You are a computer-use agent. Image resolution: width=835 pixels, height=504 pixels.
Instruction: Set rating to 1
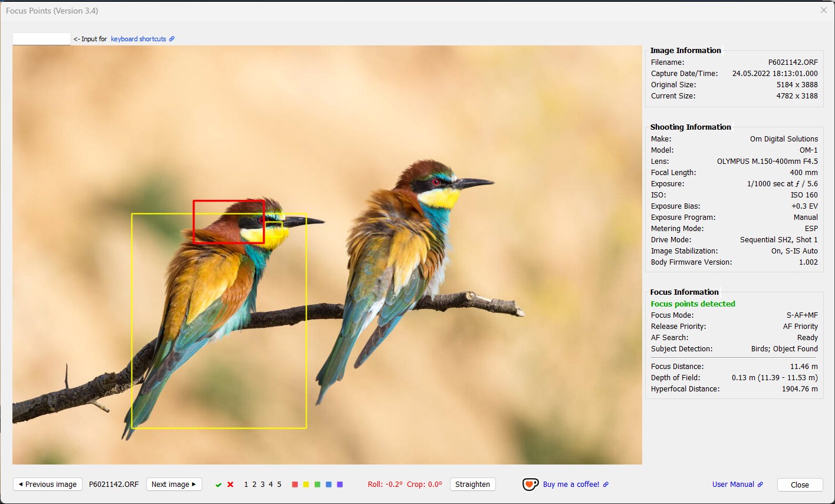click(246, 485)
